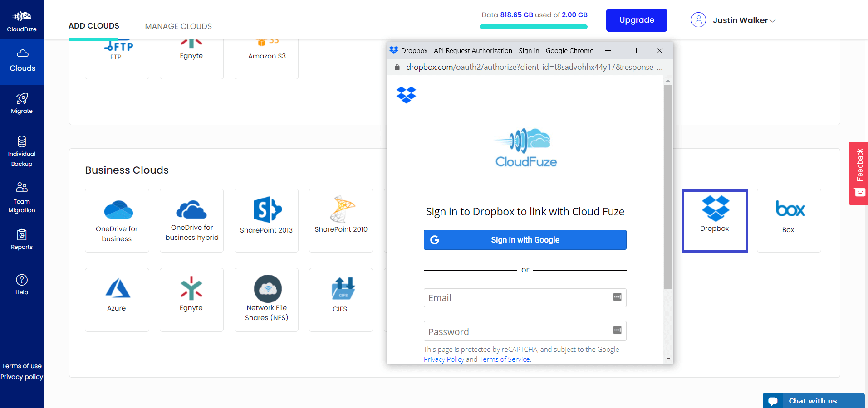The image size is (868, 408).
Task: Click the user avatar icon
Action: coord(698,20)
